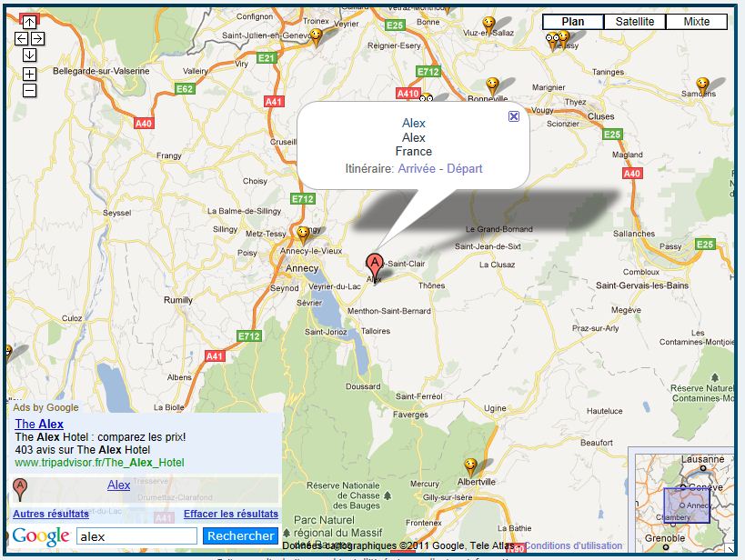Focus the search field containing alex
This screenshot has height=560, width=745.
[x=136, y=536]
